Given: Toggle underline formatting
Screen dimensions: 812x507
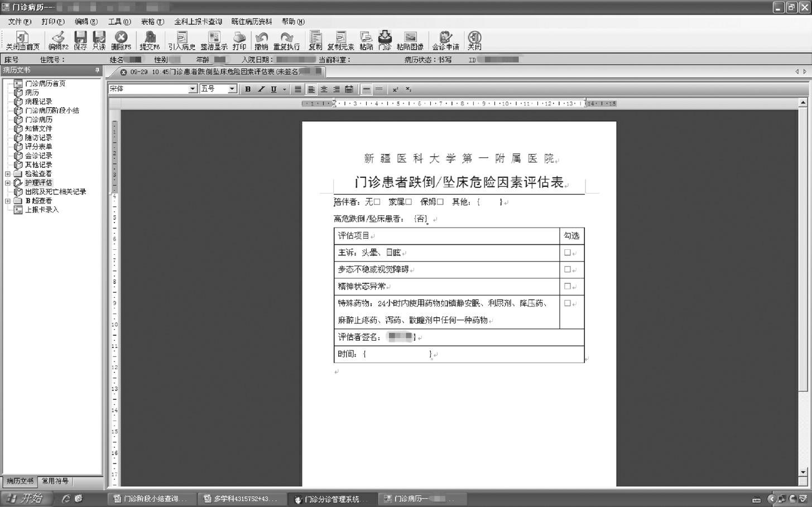Looking at the screenshot, I should click(x=273, y=89).
